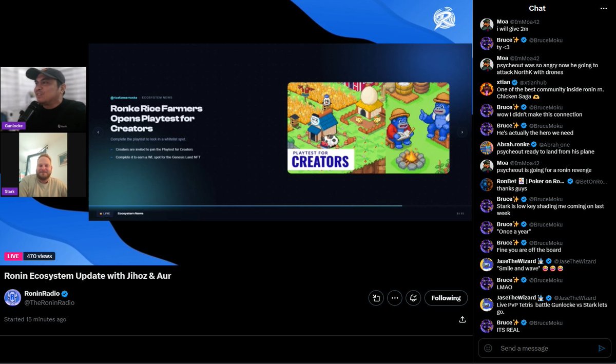
Task: Click the Ronke Rice Farmers slide headline
Action: [157, 119]
